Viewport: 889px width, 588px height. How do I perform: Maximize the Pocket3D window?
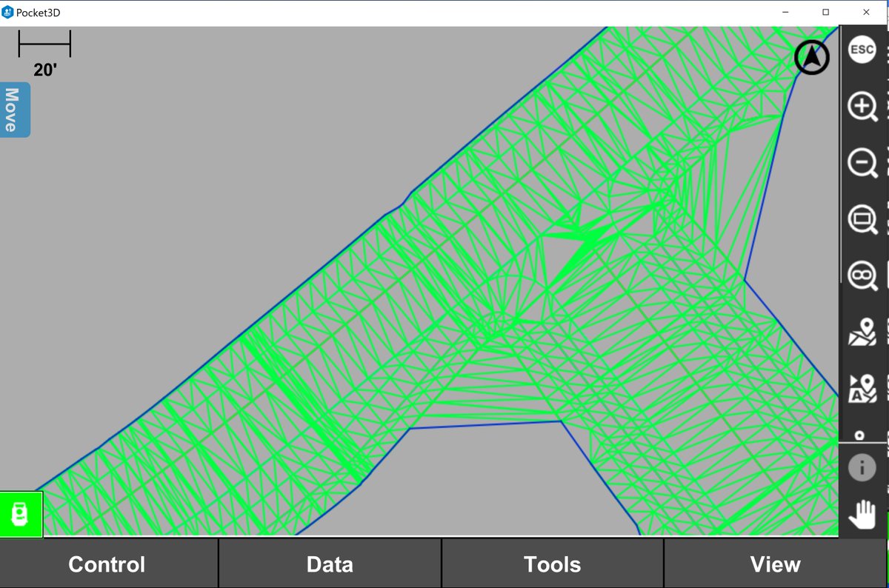825,13
